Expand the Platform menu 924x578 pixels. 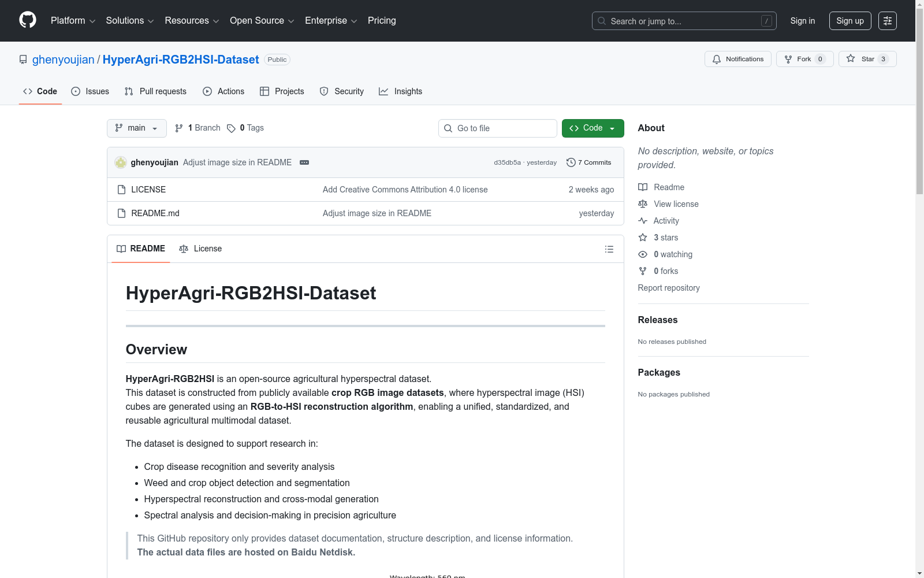(x=73, y=21)
